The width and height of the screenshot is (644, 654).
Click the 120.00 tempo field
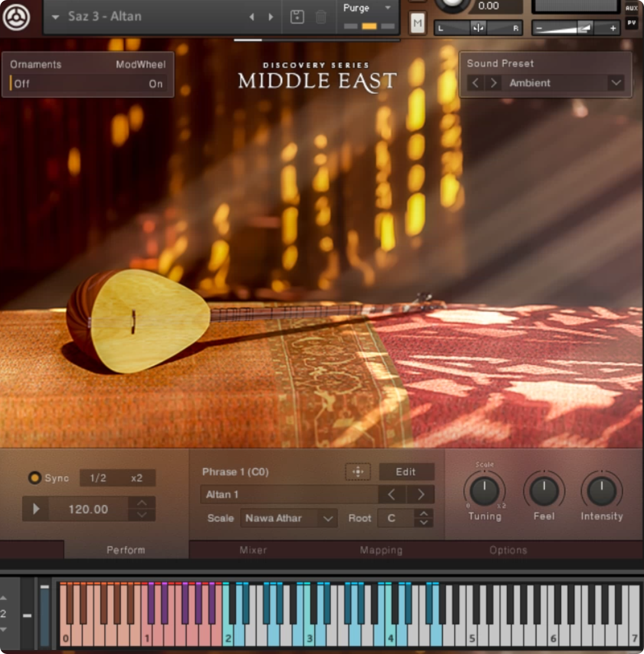tap(89, 509)
